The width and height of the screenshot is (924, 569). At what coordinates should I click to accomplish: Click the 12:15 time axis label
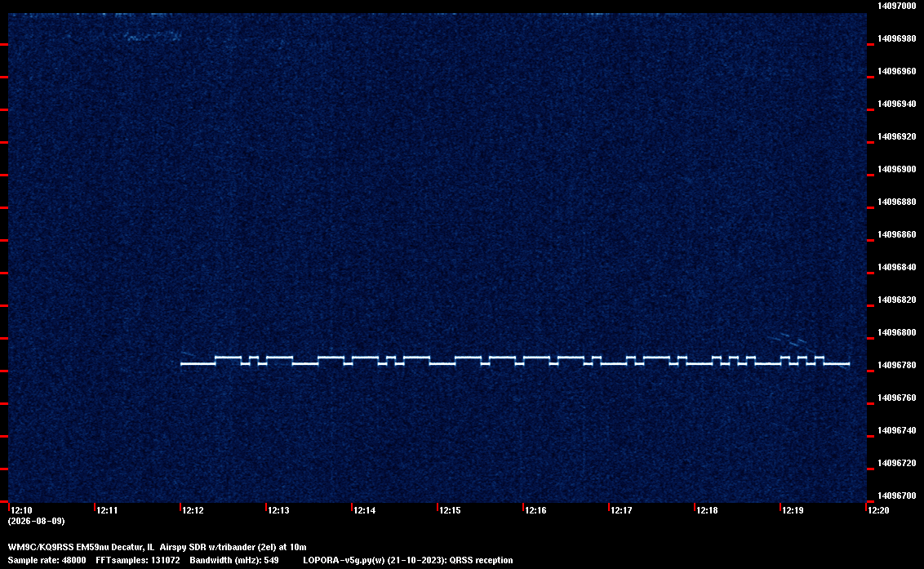click(x=451, y=510)
